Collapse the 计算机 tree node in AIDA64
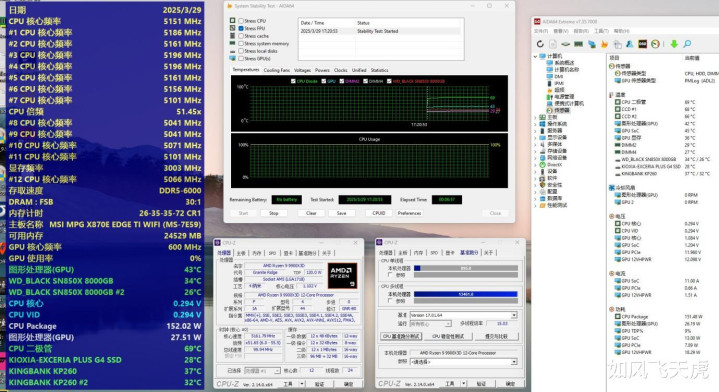Screen dimensions: 719x392 pyautogui.click(x=535, y=56)
